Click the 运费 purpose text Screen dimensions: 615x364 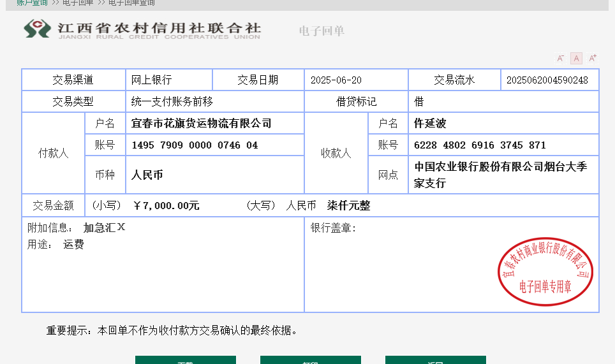(74, 245)
